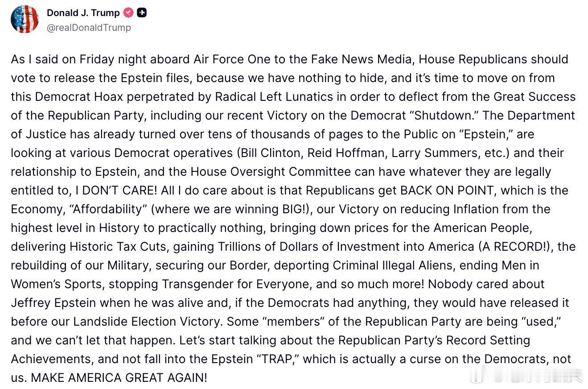Image resolution: width=588 pixels, height=389 pixels.
Task: Open the flag-painted profile avatar
Action: (x=25, y=20)
